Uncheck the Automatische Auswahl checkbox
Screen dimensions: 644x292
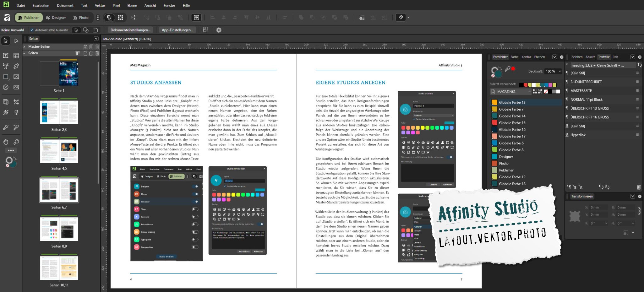[x=32, y=30]
